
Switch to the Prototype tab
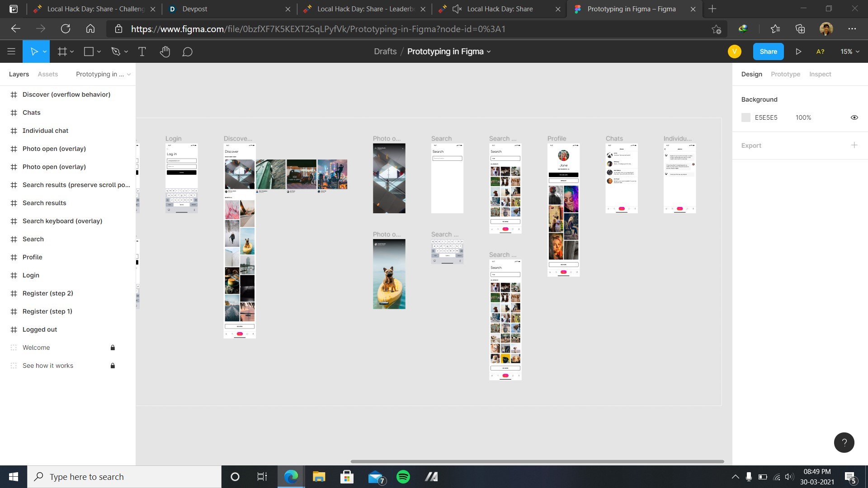785,74
